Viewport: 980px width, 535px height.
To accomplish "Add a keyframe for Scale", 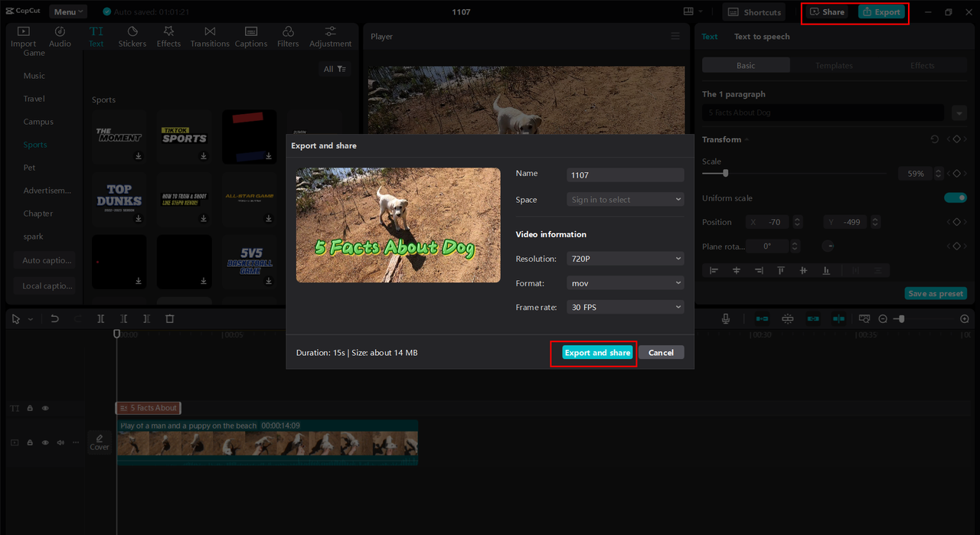I will (956, 174).
